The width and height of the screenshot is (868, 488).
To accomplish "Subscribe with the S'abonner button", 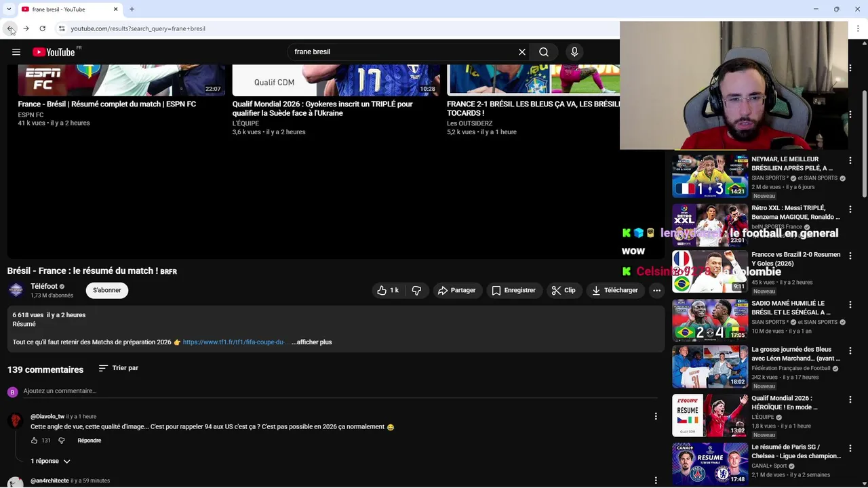I will pyautogui.click(x=107, y=290).
